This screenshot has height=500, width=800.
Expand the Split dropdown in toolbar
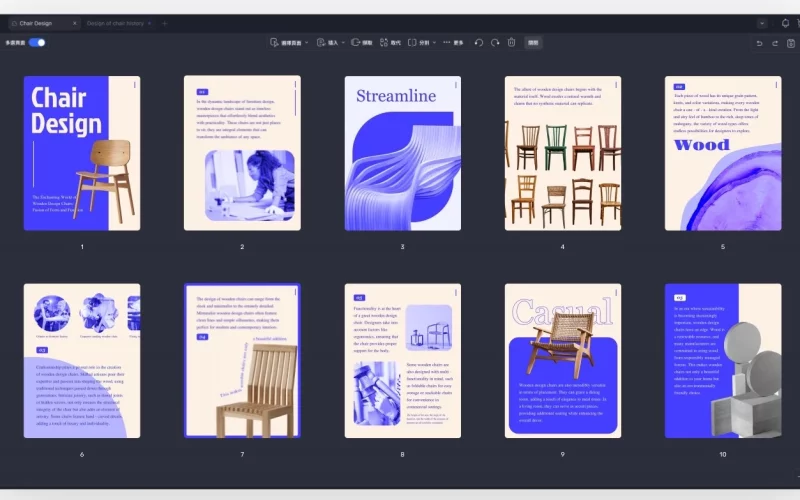[424, 43]
